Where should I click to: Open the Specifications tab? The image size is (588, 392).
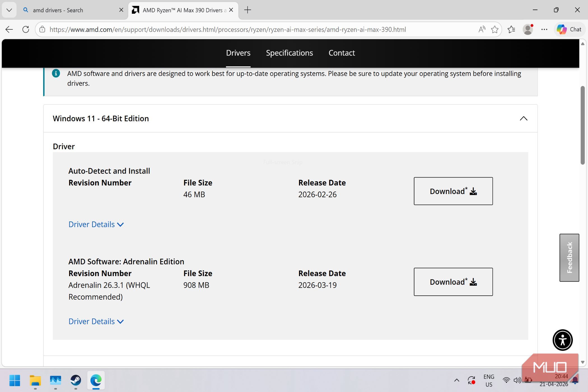(289, 53)
